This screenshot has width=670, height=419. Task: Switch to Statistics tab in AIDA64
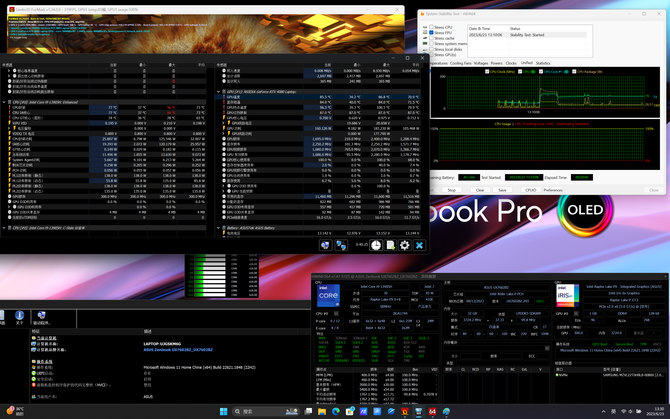click(x=543, y=63)
